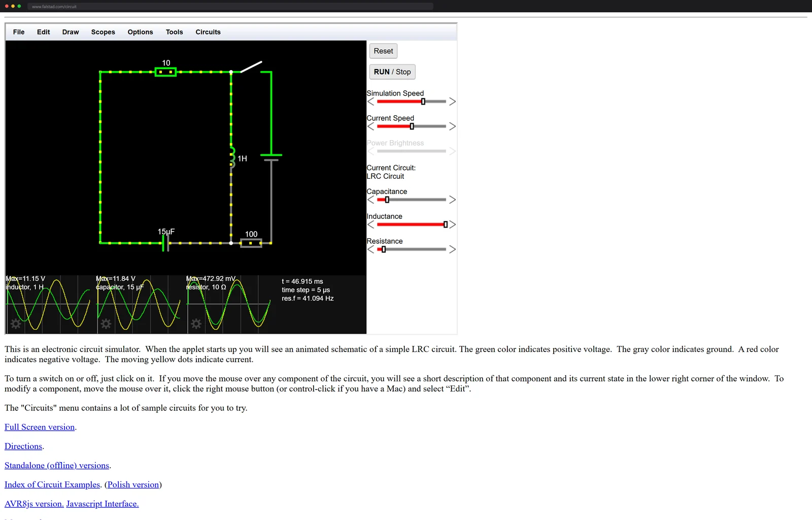
Task: Open the Tools menu
Action: click(174, 32)
